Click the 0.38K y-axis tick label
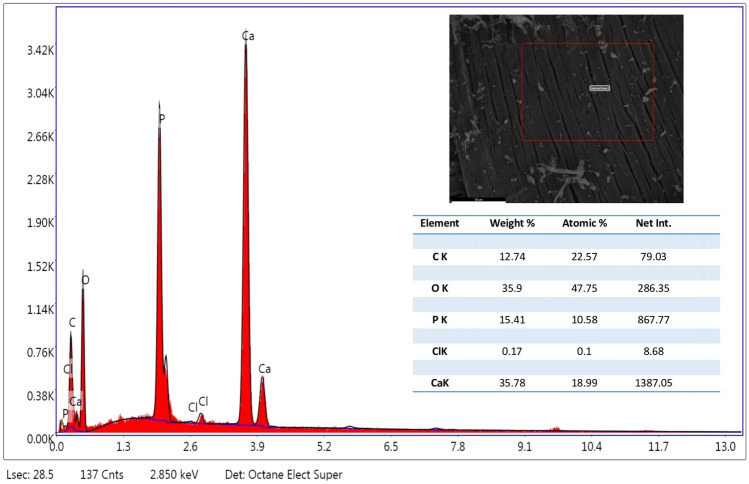 (41, 396)
